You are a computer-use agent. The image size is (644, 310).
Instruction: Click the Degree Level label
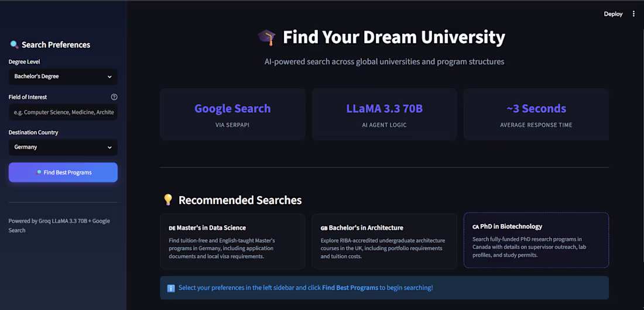(24, 62)
